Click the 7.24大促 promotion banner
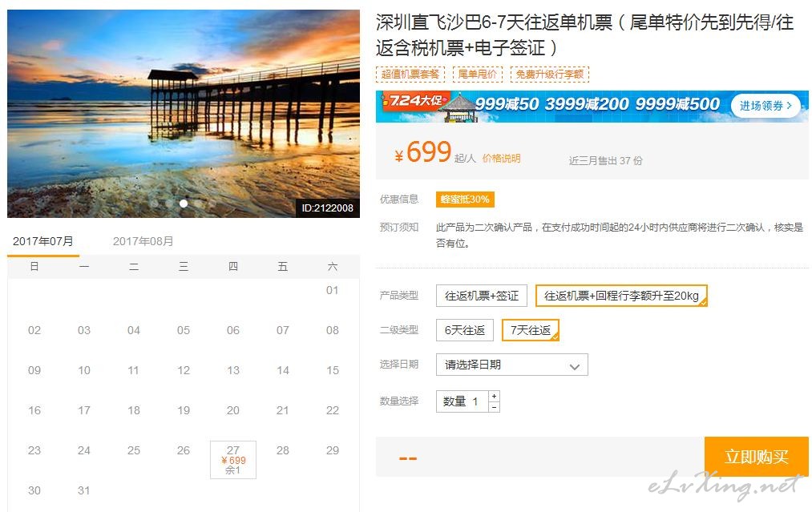812x512 pixels. point(592,106)
